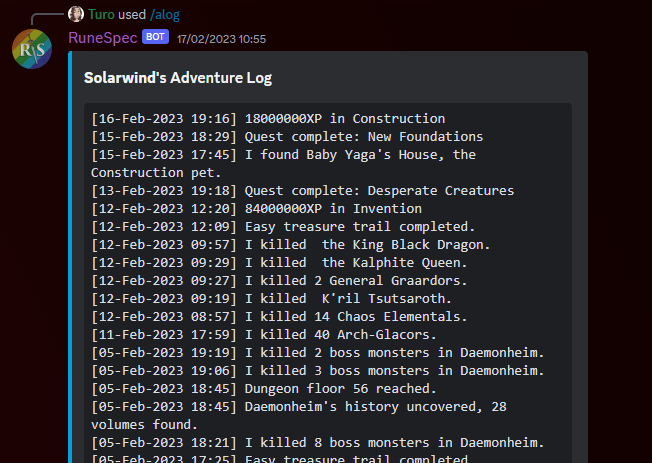
Task: Click the Turo username
Action: coord(101,15)
